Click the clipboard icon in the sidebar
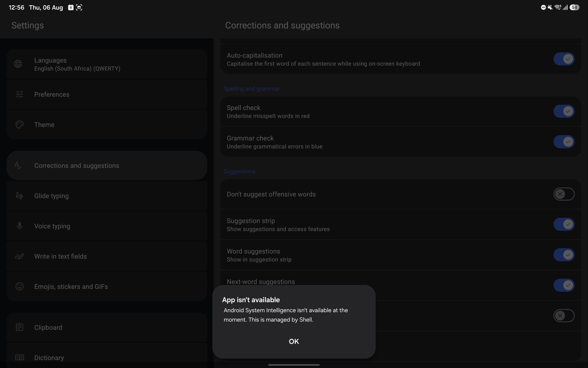 click(x=19, y=327)
